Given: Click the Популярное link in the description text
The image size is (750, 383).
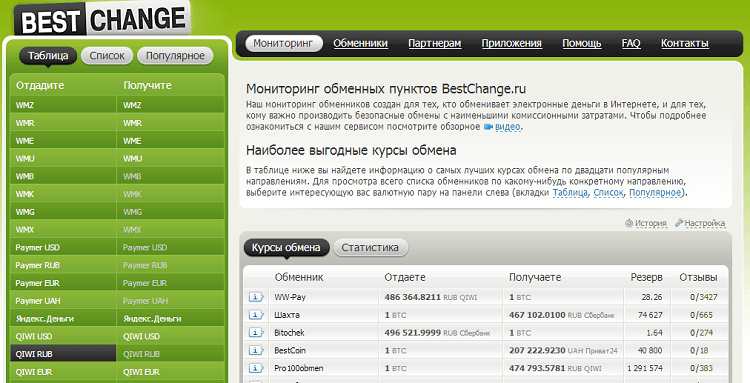Looking at the screenshot, I should tap(655, 193).
